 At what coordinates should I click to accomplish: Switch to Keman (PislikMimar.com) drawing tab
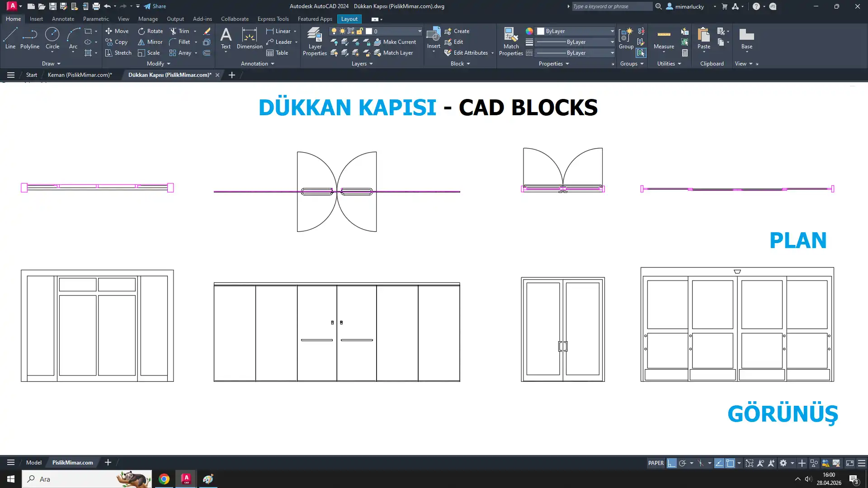tap(80, 75)
